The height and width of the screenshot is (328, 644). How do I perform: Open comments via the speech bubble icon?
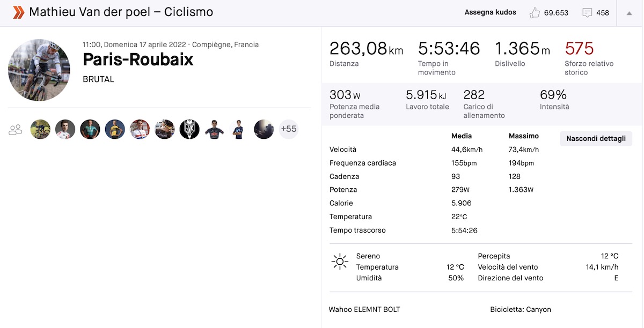coord(587,13)
